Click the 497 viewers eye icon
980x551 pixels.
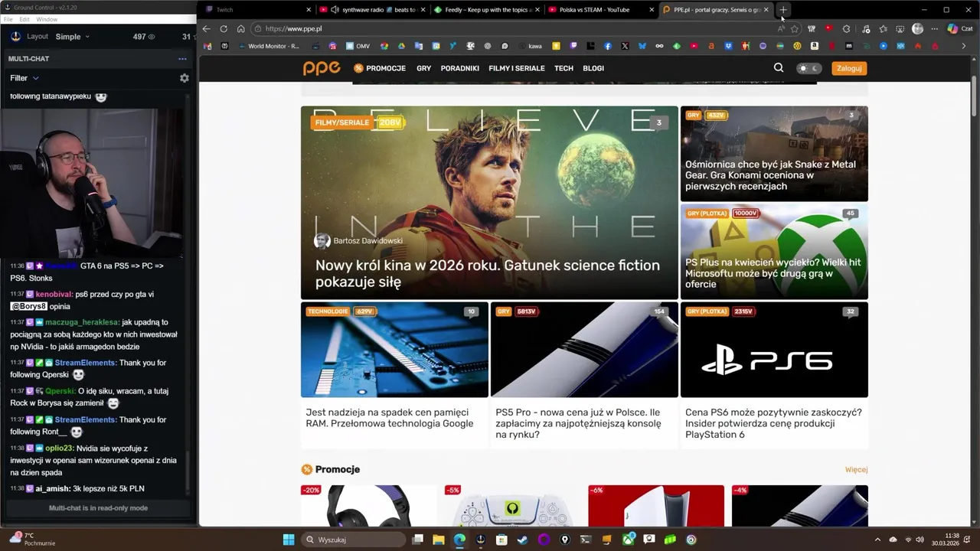(x=151, y=37)
